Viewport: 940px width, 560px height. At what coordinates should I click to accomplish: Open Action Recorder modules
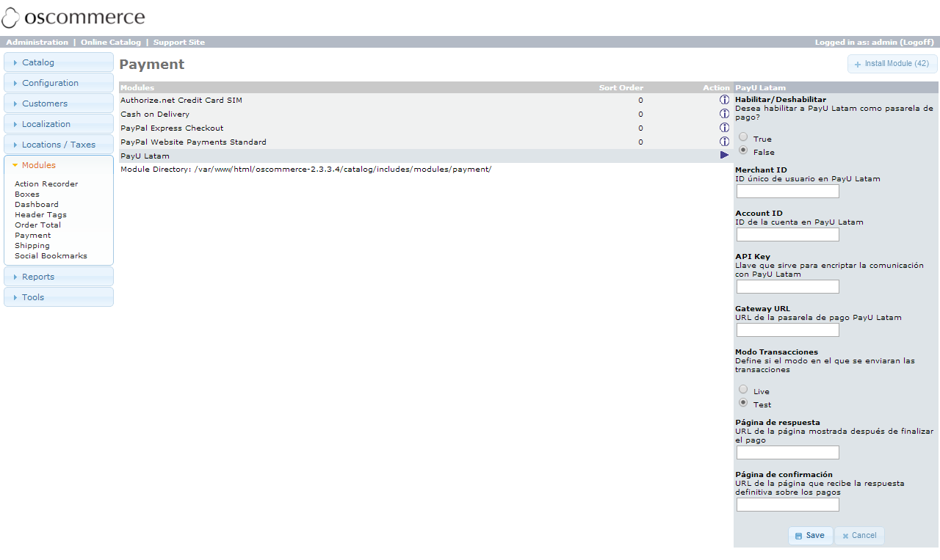(46, 184)
